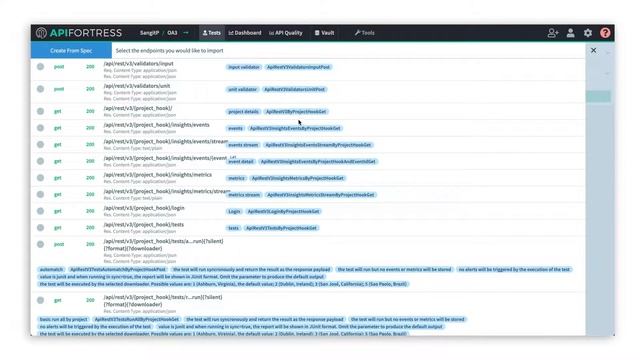The height and width of the screenshot is (360, 640).
Task: Click the ApiRestV3LoginByProjectHookGet tag
Action: (283, 211)
